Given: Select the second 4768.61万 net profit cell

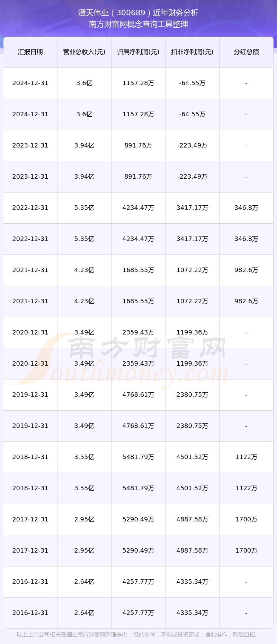Looking at the screenshot, I should click(x=138, y=426).
